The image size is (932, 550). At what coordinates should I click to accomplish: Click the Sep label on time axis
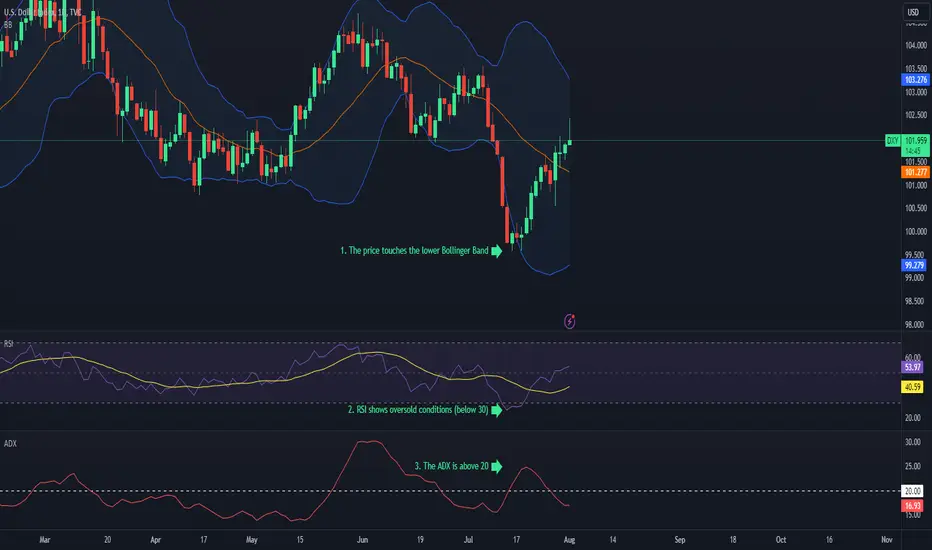(680, 540)
